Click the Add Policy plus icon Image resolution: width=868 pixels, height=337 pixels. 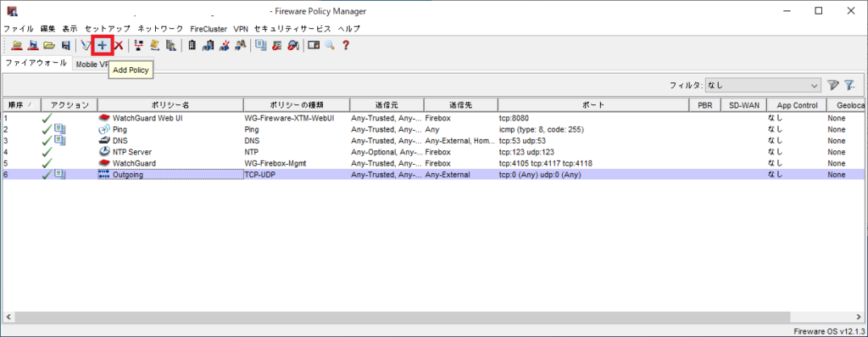tap(103, 46)
